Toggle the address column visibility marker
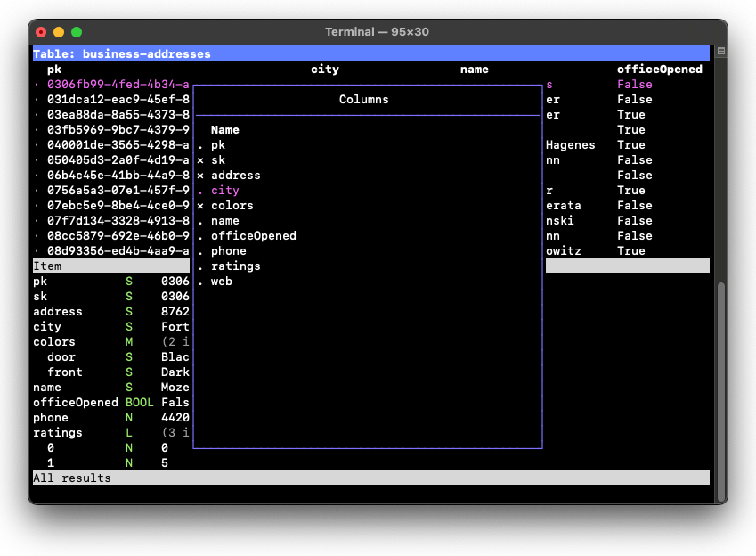The height and width of the screenshot is (556, 756). (x=200, y=176)
